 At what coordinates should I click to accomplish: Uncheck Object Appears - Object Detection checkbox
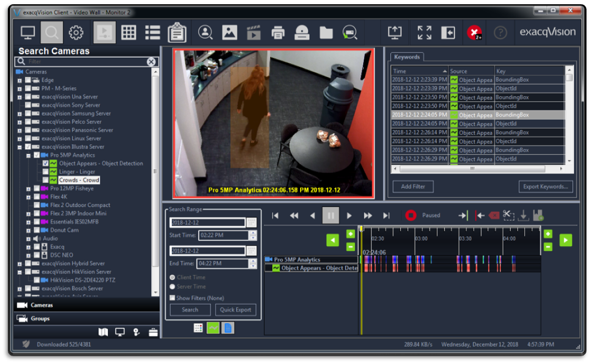(x=46, y=164)
